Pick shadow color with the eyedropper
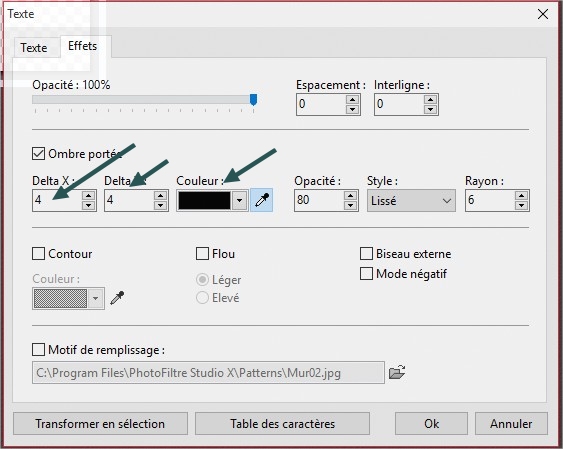Viewport: 563px width, 449px height. tap(262, 200)
